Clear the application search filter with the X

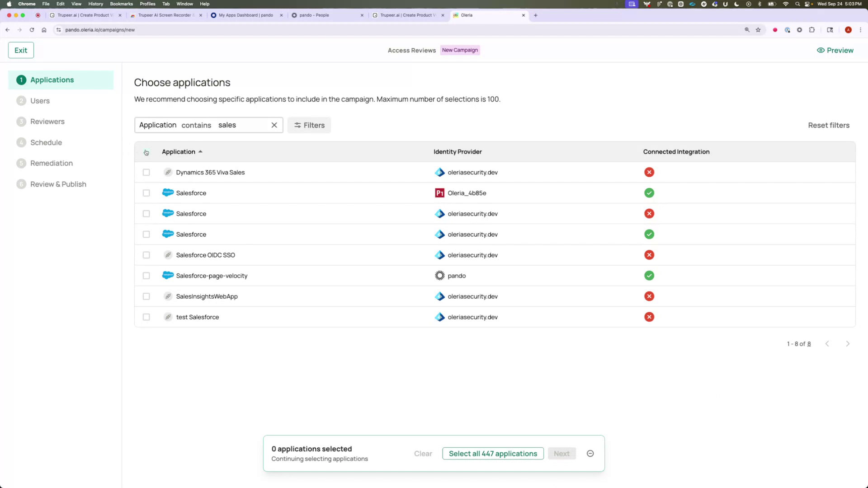tap(274, 125)
